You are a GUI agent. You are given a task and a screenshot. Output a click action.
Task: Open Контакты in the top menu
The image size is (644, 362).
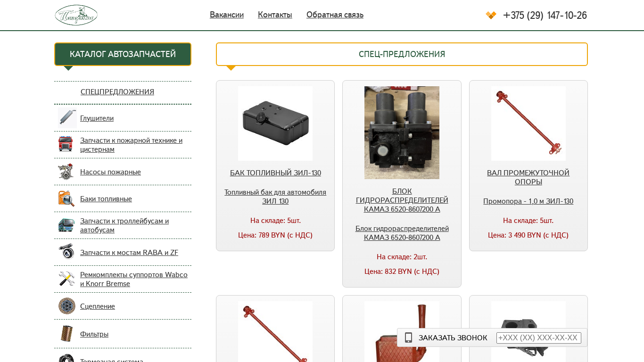[x=275, y=15]
